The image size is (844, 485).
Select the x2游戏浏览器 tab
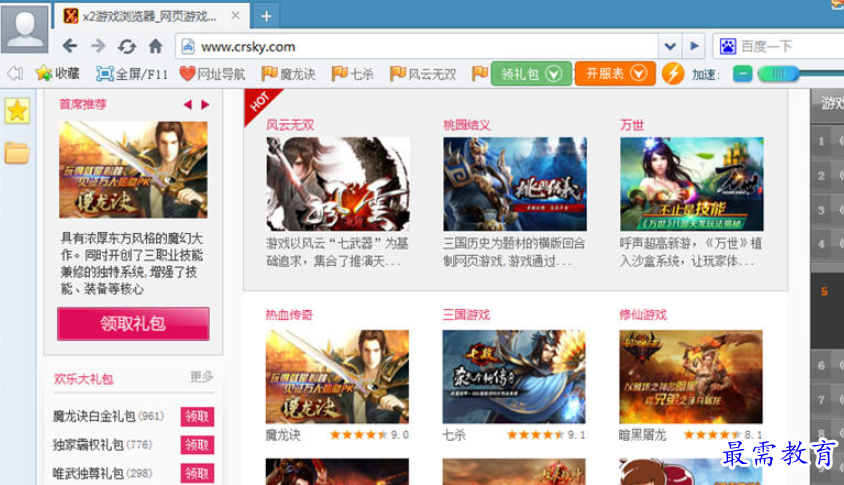(151, 16)
